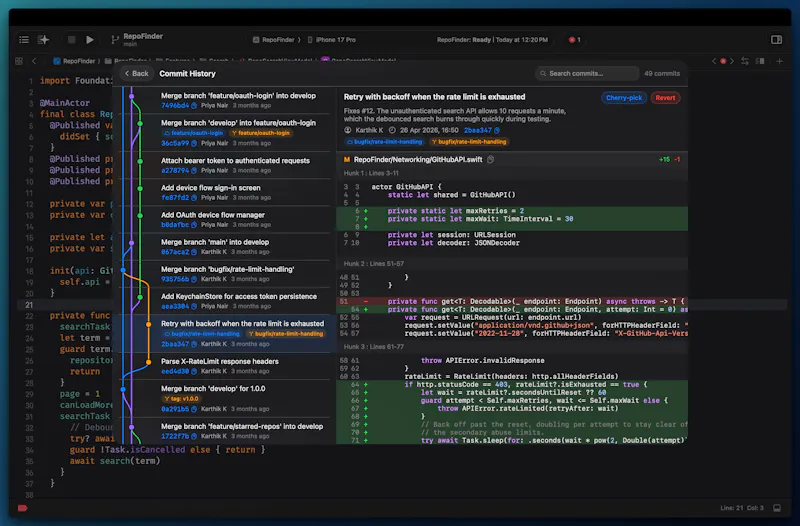Click the 2baa347 hash link in detail header
Viewport: 800px width, 526px height.
click(x=477, y=130)
